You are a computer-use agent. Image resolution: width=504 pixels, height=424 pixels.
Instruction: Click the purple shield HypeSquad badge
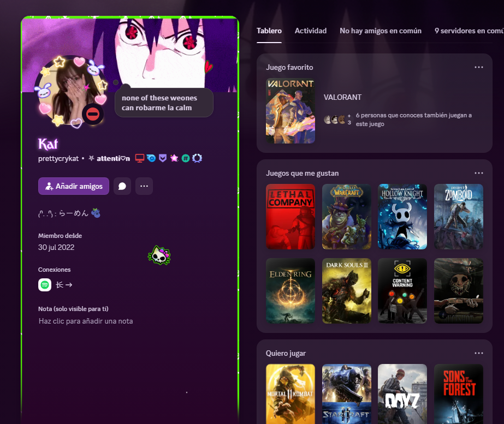(x=163, y=158)
